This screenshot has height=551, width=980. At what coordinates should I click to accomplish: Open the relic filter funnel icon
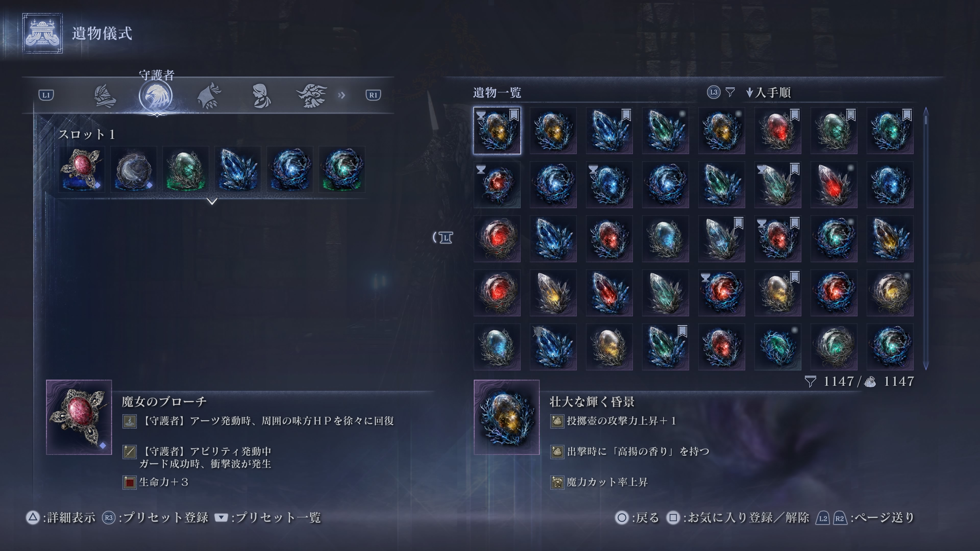click(730, 92)
